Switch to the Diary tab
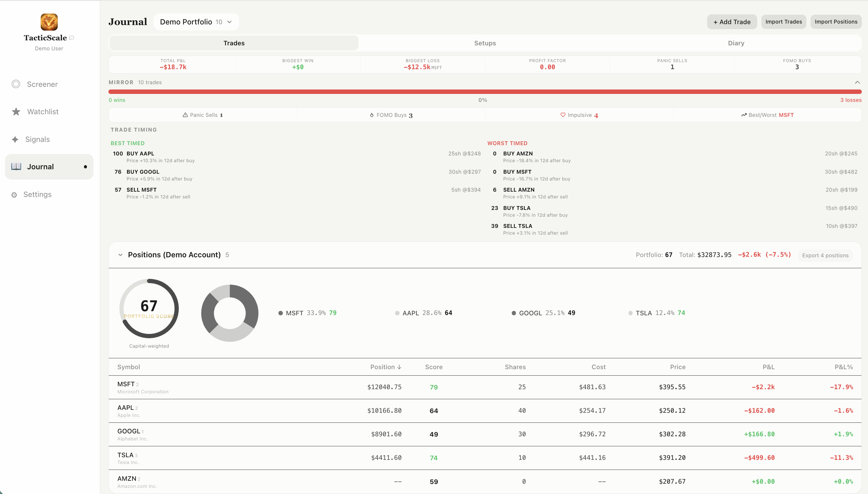868x494 pixels. (x=736, y=43)
